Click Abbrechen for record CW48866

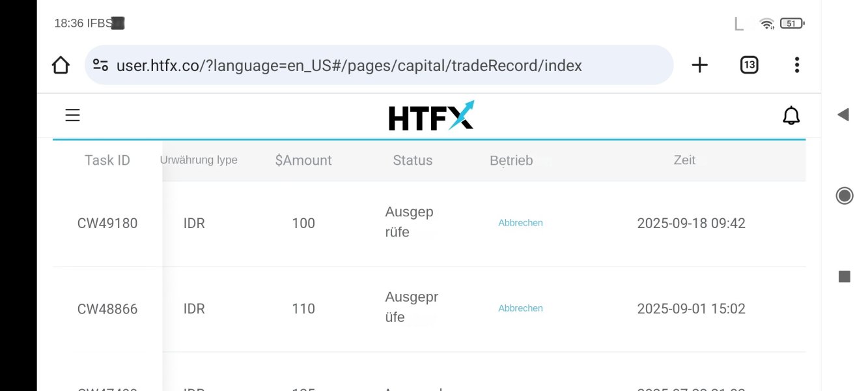point(520,308)
